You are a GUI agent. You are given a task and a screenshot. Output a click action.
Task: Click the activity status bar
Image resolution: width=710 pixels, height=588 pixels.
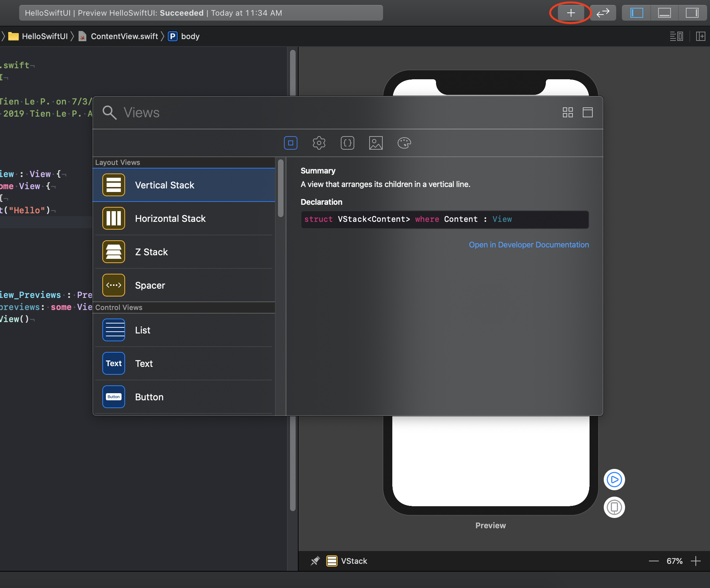coord(201,13)
